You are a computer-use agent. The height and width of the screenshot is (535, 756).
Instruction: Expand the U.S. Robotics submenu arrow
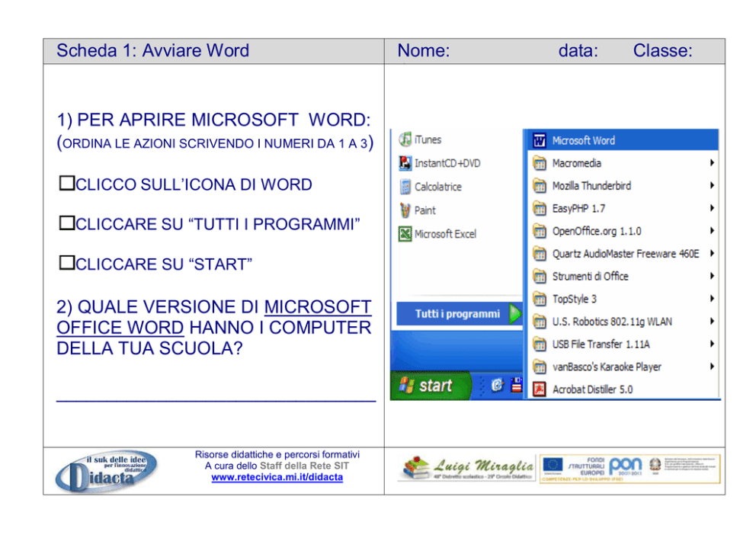tap(712, 321)
